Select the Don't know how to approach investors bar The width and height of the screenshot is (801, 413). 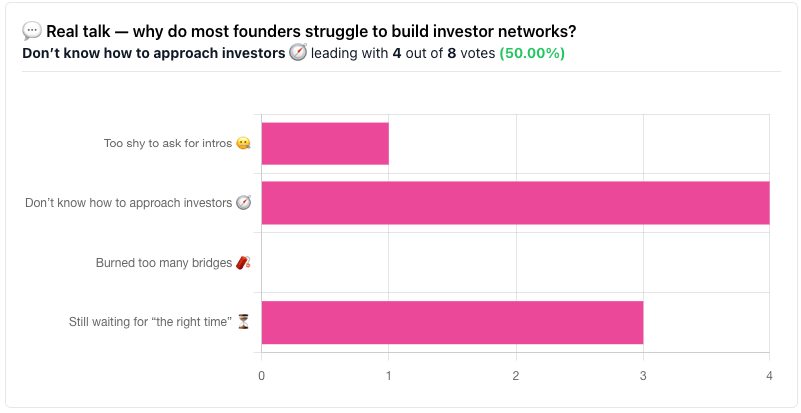pos(515,203)
